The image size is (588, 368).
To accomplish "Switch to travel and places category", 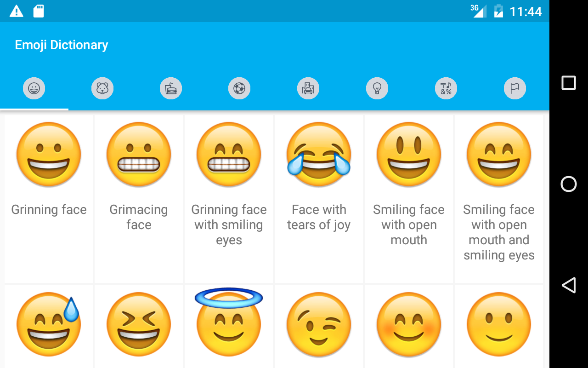I will pos(308,88).
